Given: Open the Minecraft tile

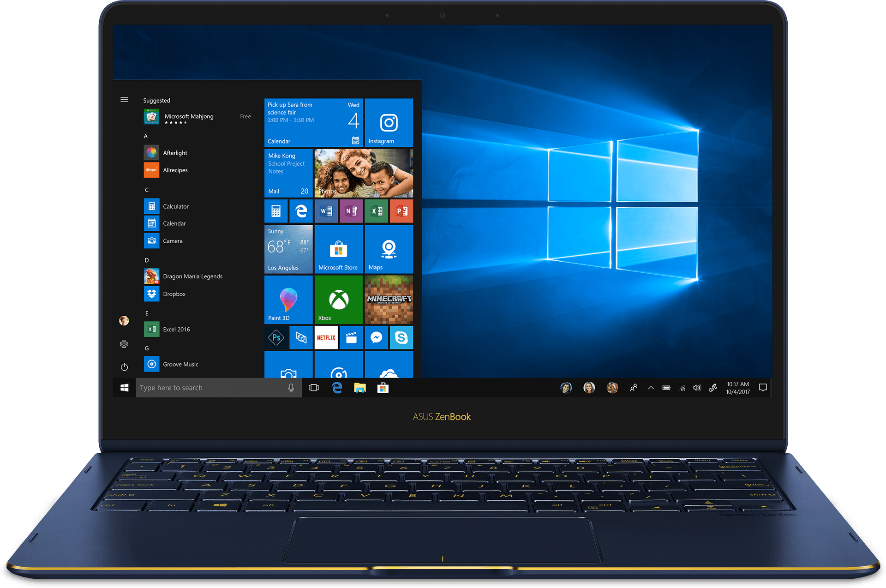Looking at the screenshot, I should [389, 300].
